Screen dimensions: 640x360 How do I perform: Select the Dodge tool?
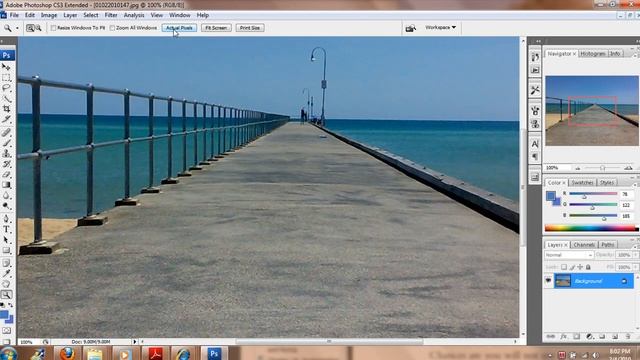coord(6,206)
